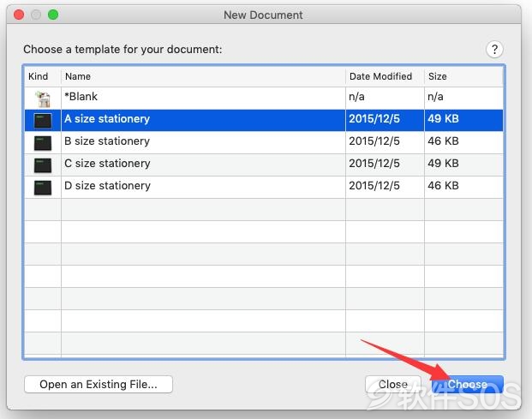532x419 pixels.
Task: Select B size stationery template
Action: point(264,142)
